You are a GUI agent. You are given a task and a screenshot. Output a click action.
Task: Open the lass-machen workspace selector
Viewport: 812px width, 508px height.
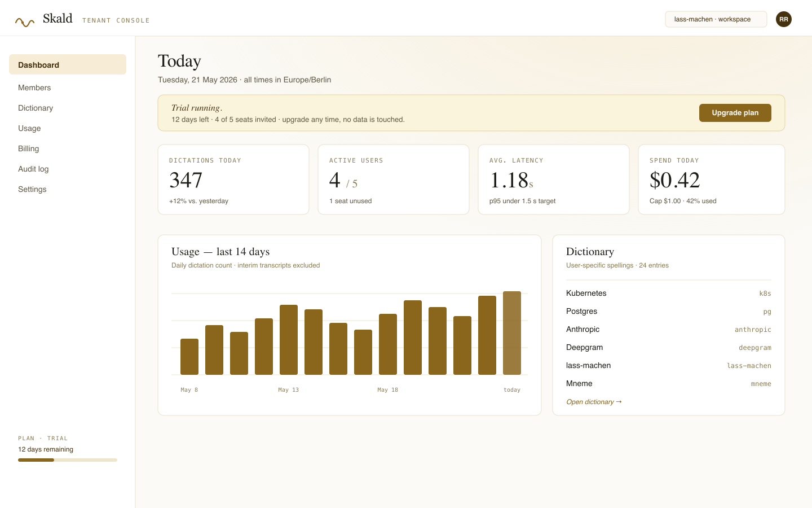(716, 19)
